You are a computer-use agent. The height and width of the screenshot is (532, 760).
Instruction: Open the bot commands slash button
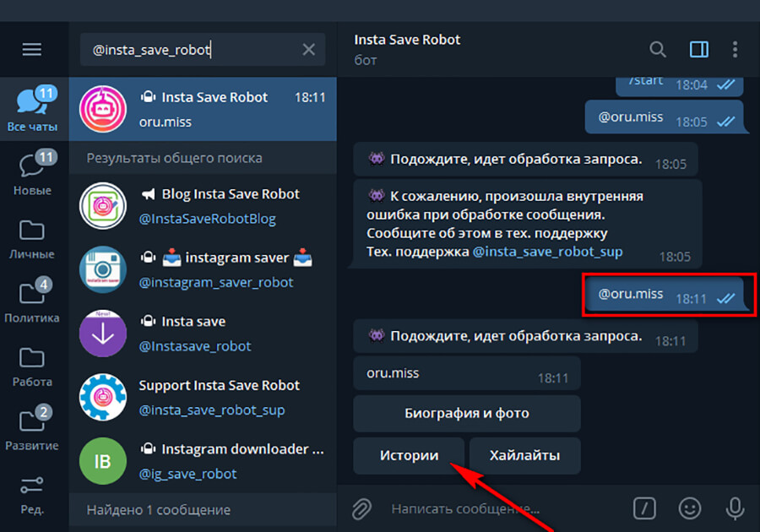[x=644, y=508]
